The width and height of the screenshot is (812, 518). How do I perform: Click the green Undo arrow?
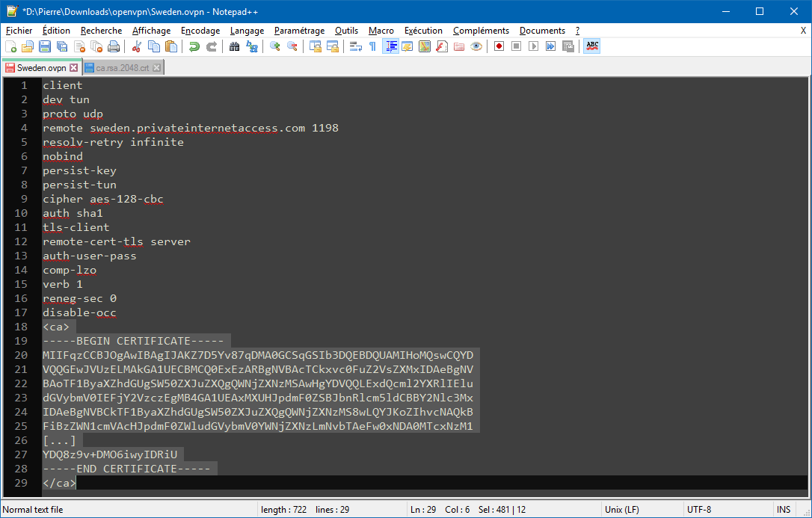tap(194, 46)
